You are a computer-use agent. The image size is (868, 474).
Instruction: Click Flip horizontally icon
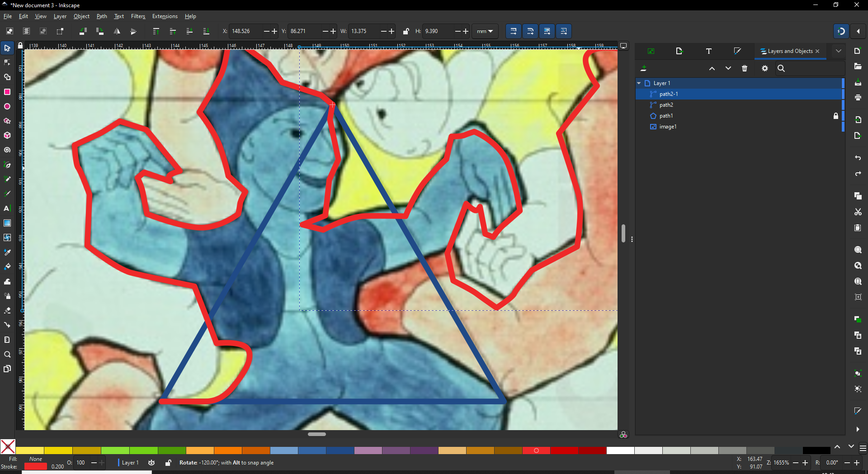click(x=117, y=31)
